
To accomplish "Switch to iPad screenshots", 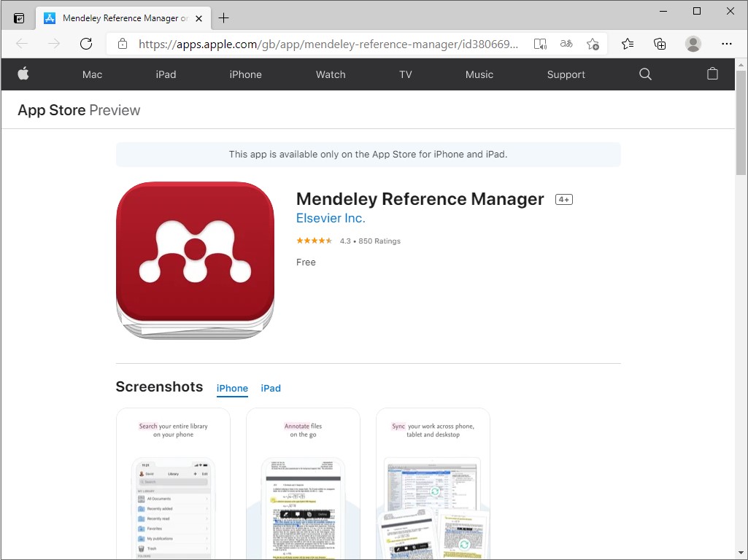I will tap(271, 388).
